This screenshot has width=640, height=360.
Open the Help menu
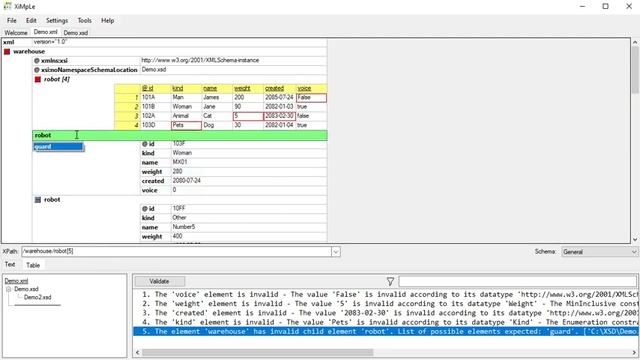(x=107, y=20)
